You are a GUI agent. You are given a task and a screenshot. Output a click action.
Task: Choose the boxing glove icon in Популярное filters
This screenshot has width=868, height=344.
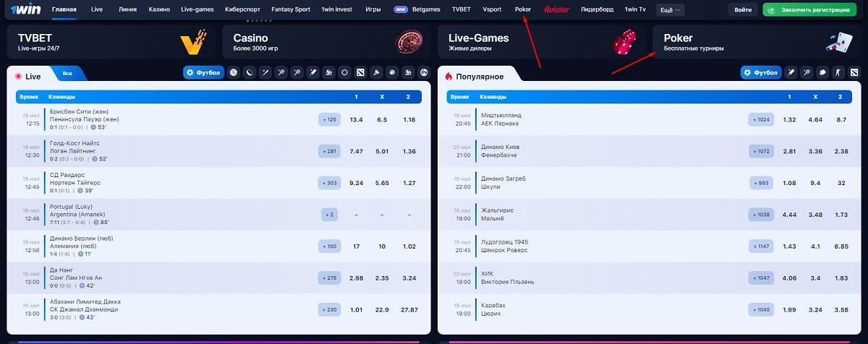822,72
